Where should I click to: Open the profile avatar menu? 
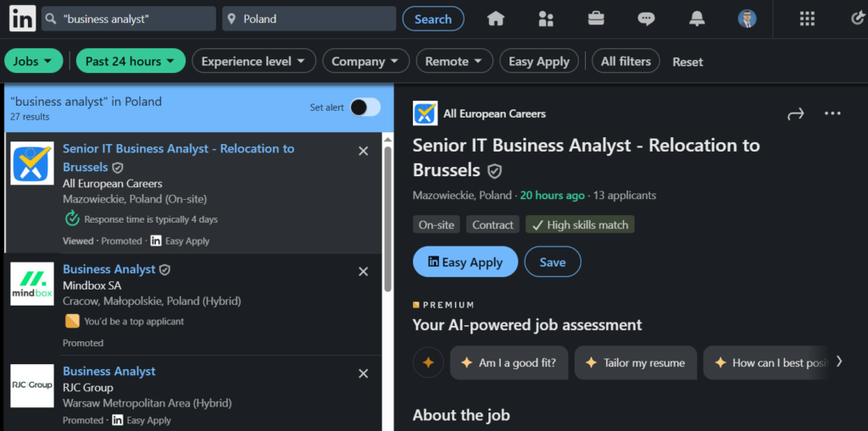click(748, 19)
